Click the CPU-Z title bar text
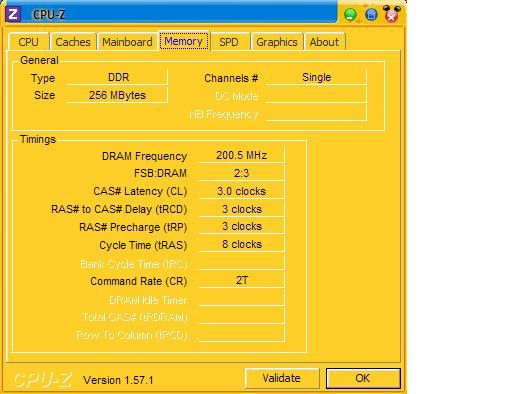The image size is (512, 394). tap(49, 15)
